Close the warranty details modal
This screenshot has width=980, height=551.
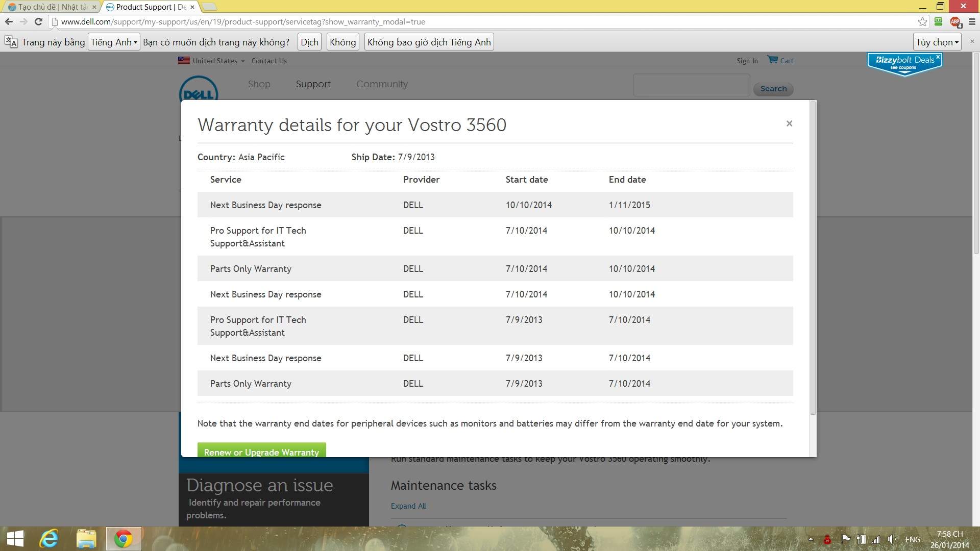[x=789, y=123]
